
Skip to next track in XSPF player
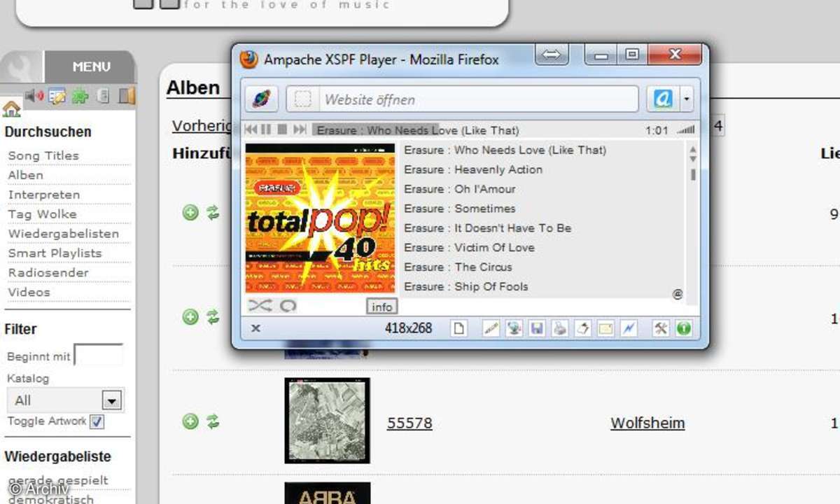(300, 129)
